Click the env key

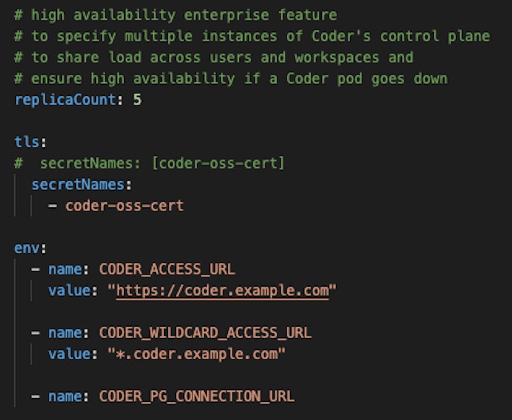(27, 248)
